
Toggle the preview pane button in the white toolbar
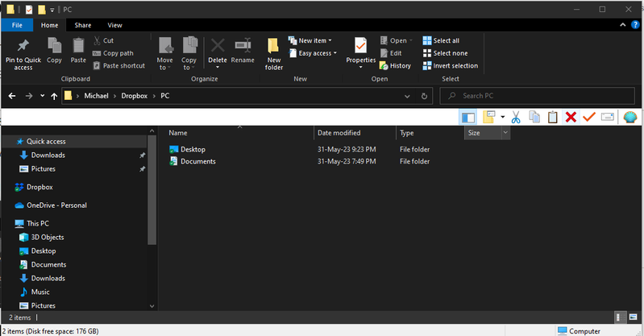(x=468, y=117)
